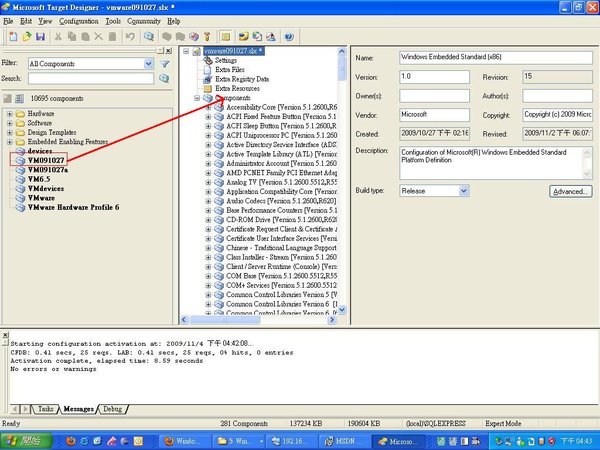Open the Edit menu
The height and width of the screenshot is (450, 600).
(x=26, y=21)
